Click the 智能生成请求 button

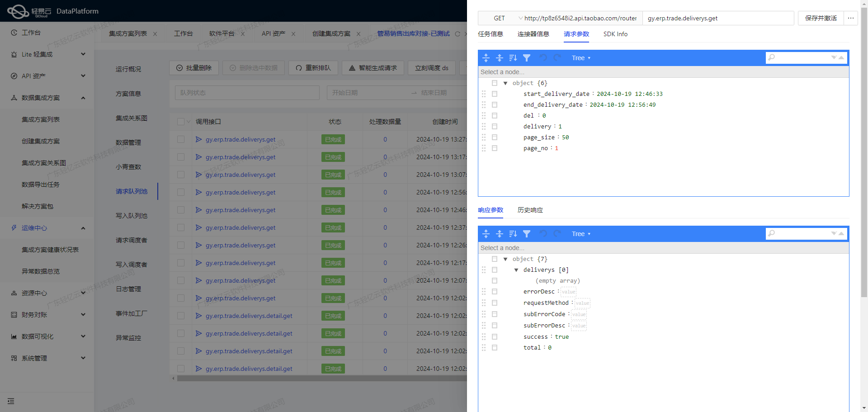point(373,68)
